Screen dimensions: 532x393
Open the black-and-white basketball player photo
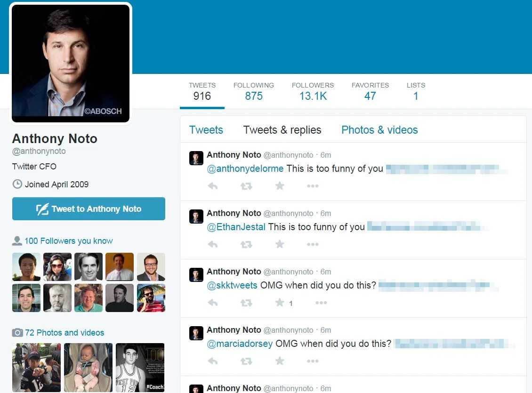pyautogui.click(x=140, y=368)
